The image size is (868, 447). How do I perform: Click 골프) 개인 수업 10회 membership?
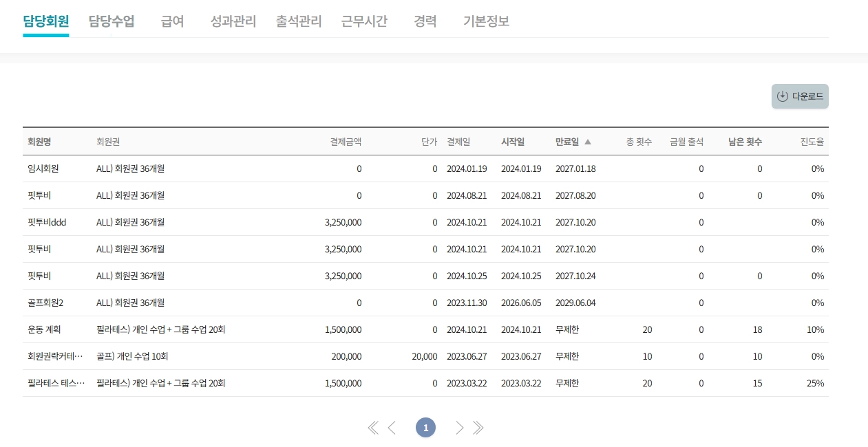pos(132,356)
